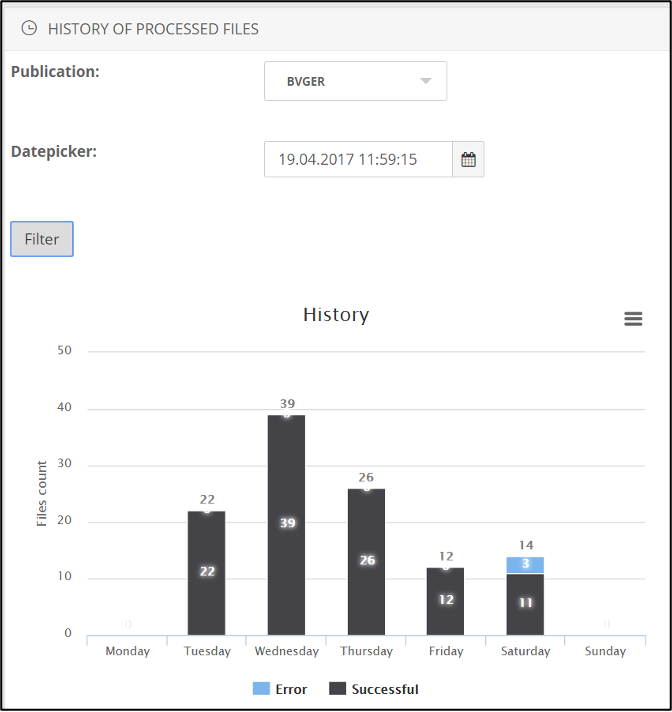Click the blue Error legend swatch
672x712 pixels.
click(261, 688)
